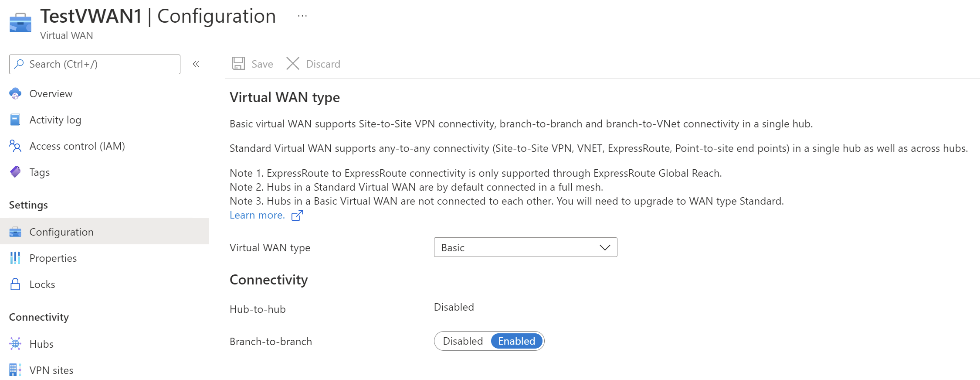Select Configuration under Settings
The height and width of the screenshot is (380, 980).
tap(61, 232)
